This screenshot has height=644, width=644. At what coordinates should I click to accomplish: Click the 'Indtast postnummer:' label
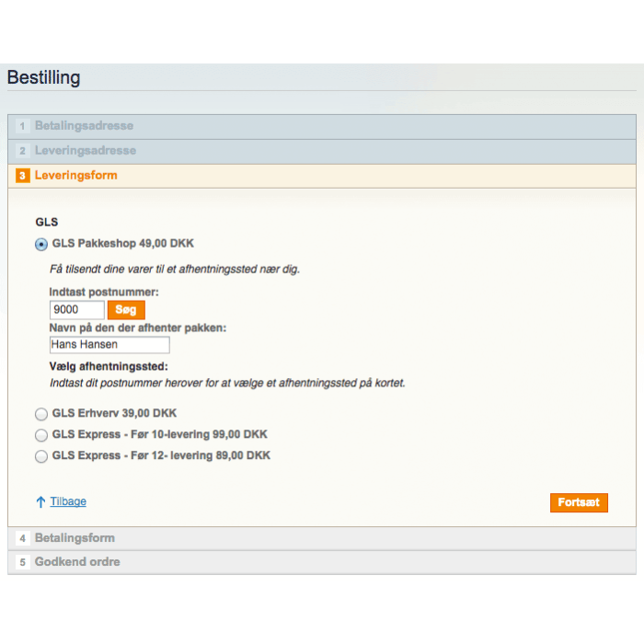pyautogui.click(x=104, y=292)
